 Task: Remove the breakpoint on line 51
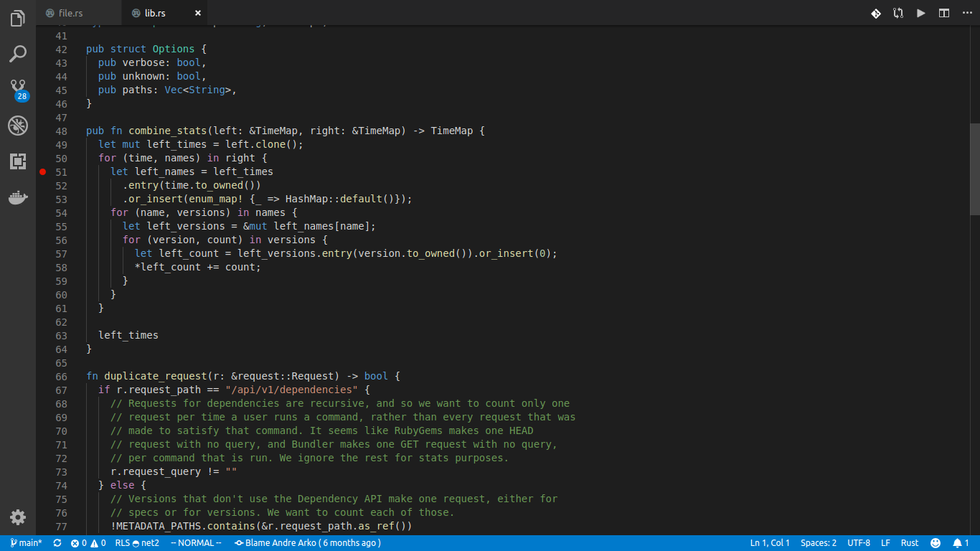coord(43,172)
